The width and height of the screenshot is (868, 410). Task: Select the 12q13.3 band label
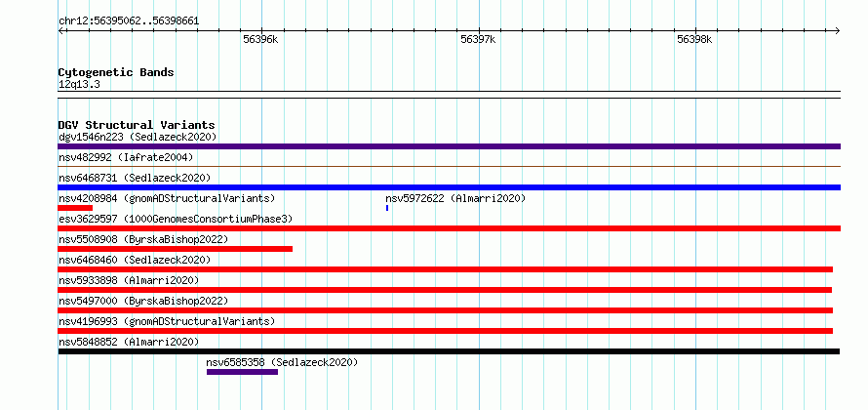(x=79, y=85)
